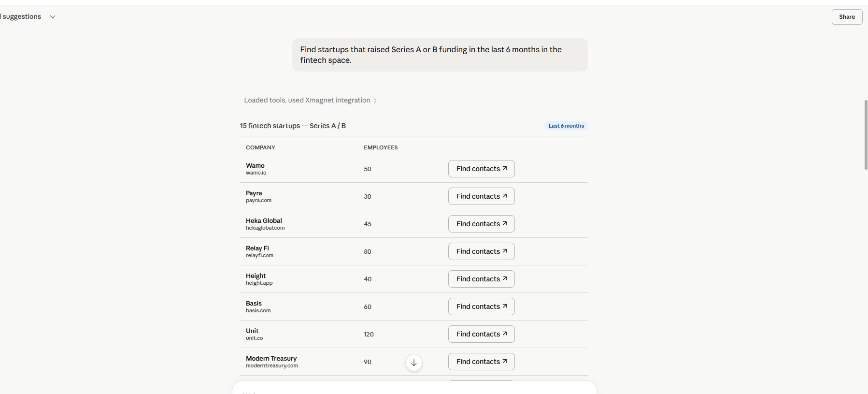Select the Modern Treasury company name
Screen dimensions: 868x394
point(271,358)
